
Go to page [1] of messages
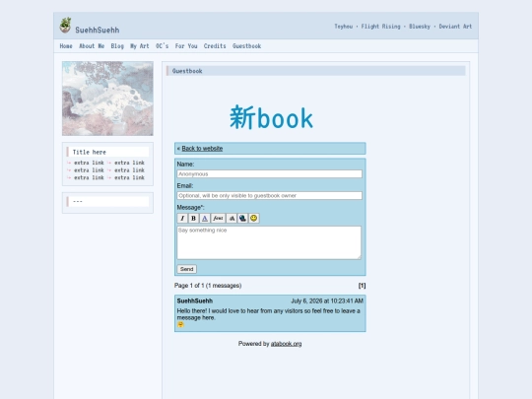click(x=362, y=286)
